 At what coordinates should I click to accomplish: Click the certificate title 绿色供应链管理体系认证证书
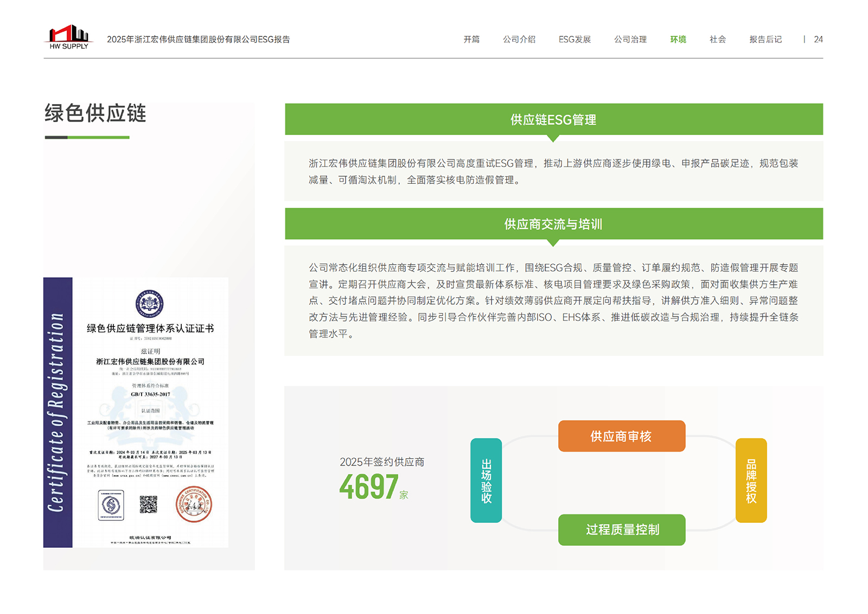tap(150, 329)
